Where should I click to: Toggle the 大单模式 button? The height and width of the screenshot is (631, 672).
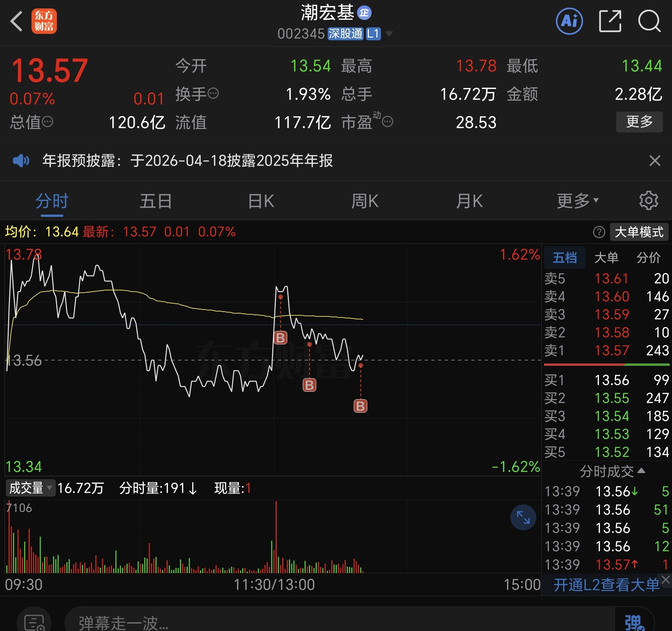click(x=639, y=233)
